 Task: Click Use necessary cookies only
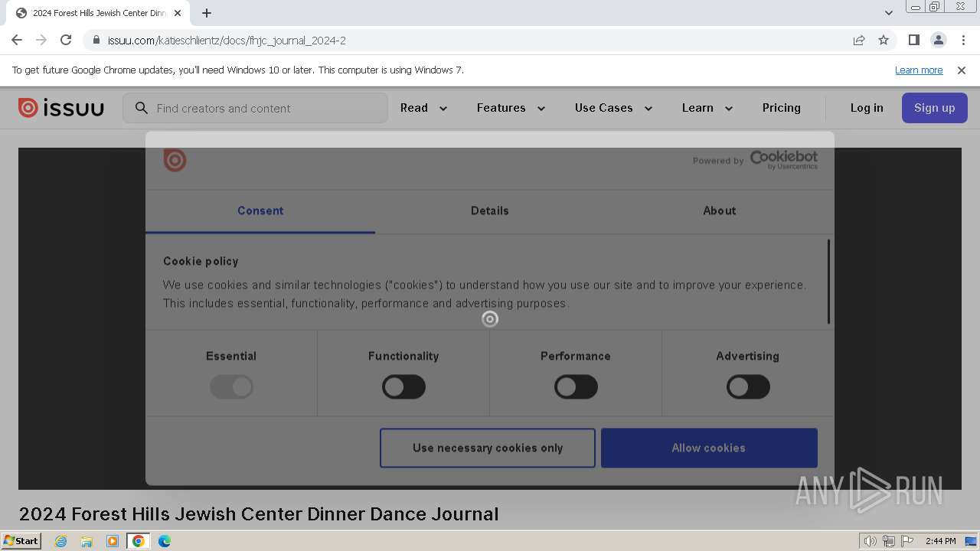(488, 448)
